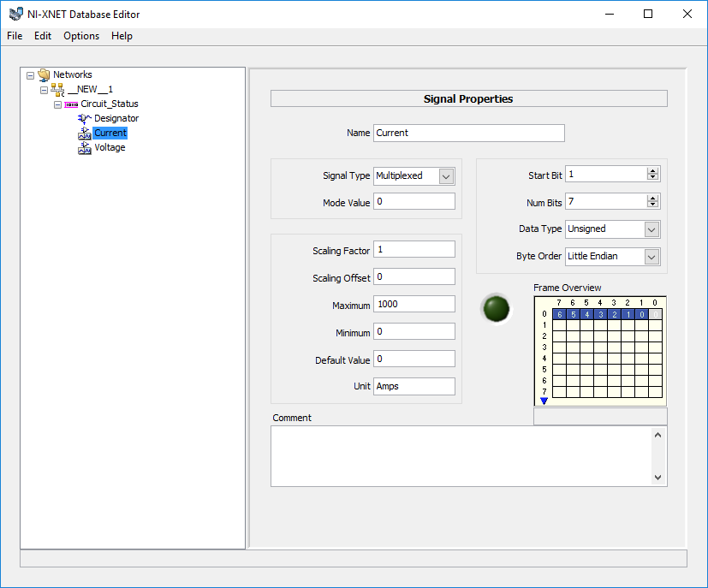Maximize the Database Editor window
708x588 pixels.
tap(648, 14)
